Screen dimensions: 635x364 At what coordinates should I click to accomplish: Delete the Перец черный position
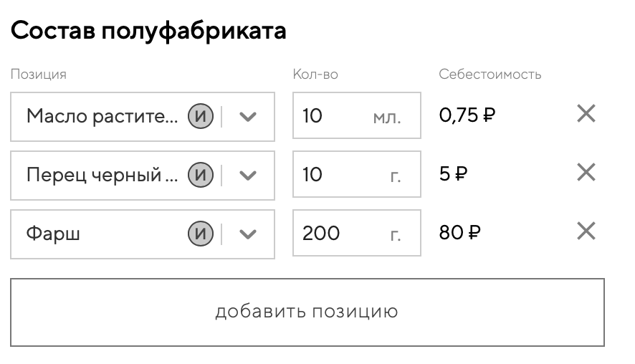point(586,173)
